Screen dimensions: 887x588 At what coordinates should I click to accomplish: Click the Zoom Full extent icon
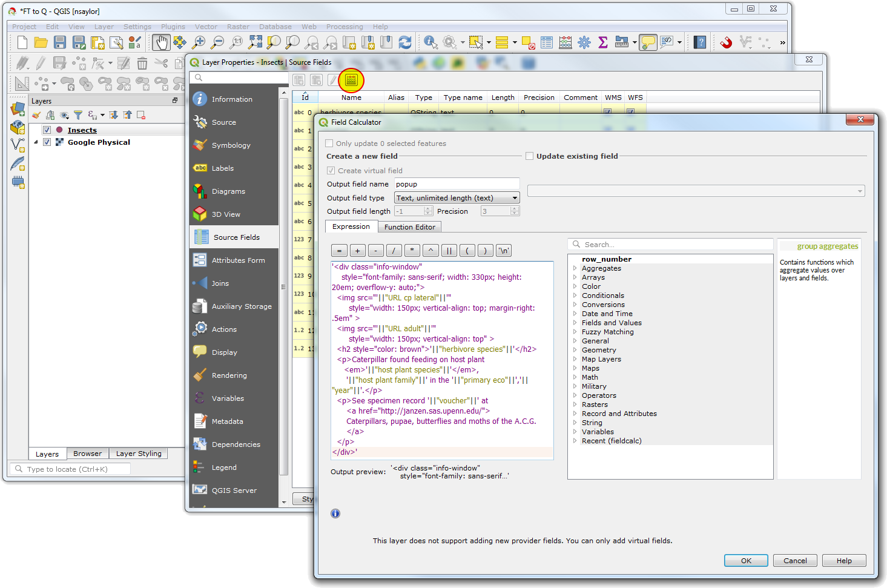pos(256,42)
